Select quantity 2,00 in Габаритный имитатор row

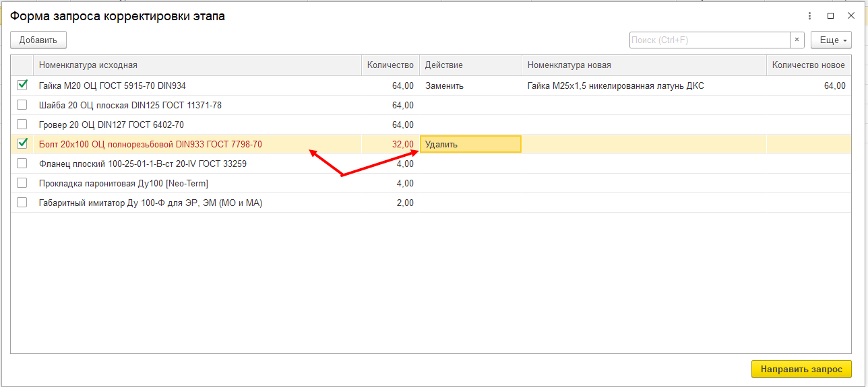pyautogui.click(x=390, y=203)
